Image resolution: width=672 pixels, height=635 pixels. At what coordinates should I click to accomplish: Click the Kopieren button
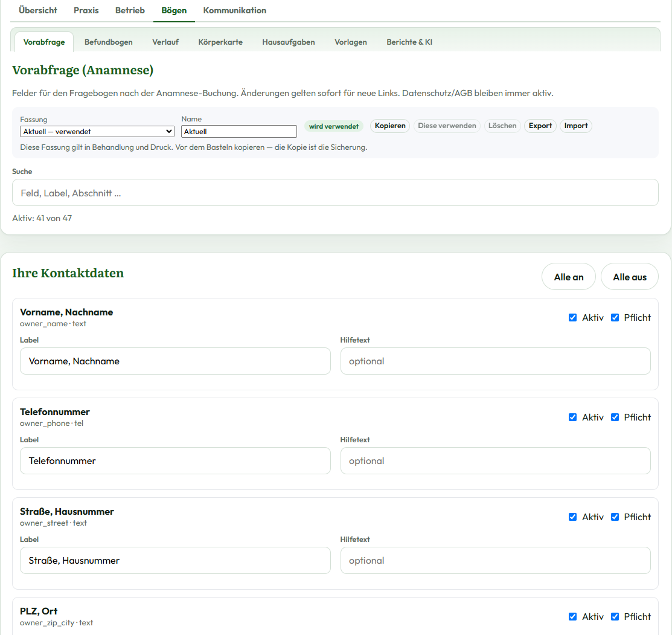[x=390, y=126]
